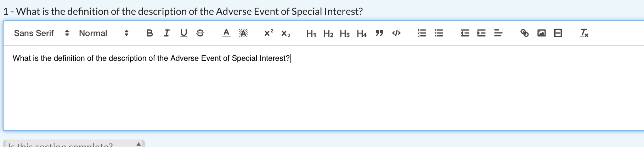Open the text color picker
Screen dimensions: 644x147
226,33
